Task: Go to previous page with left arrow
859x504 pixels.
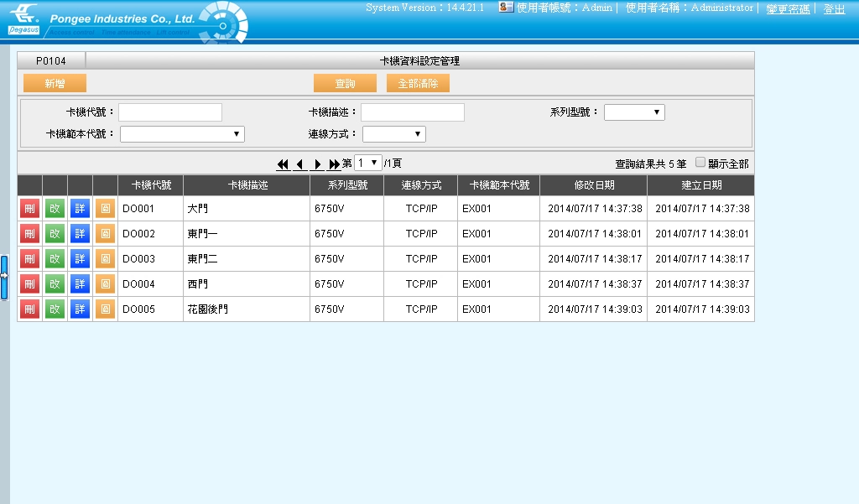Action: (299, 163)
